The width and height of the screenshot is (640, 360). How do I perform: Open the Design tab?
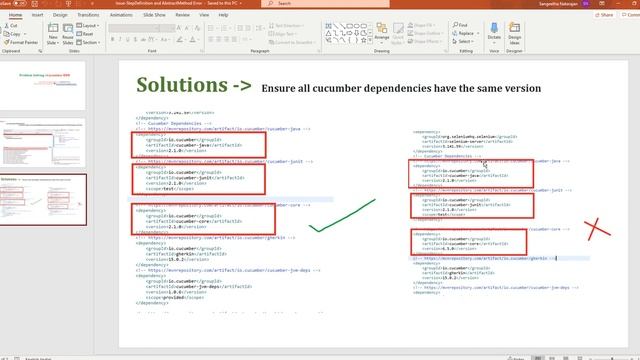coord(60,15)
